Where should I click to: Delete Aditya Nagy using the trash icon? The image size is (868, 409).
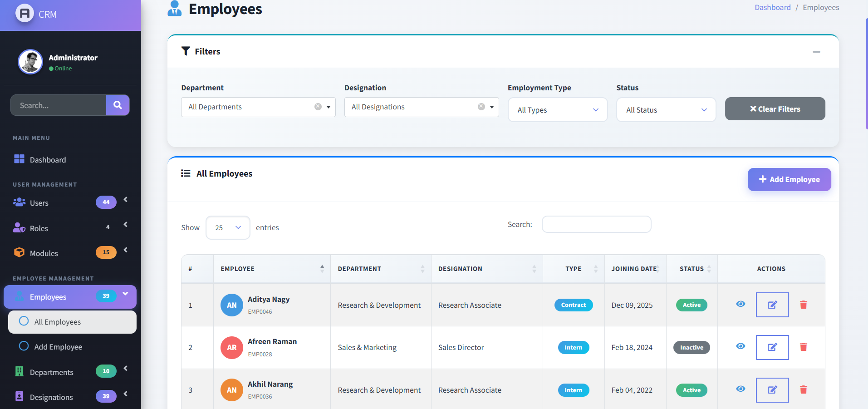click(803, 305)
